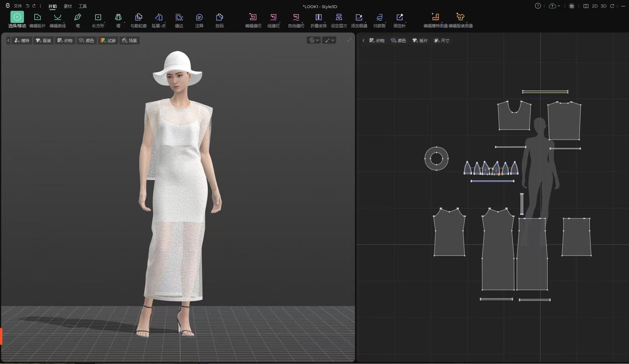Click the 模特 button in 3D view
629x364 pixels.
point(22,40)
